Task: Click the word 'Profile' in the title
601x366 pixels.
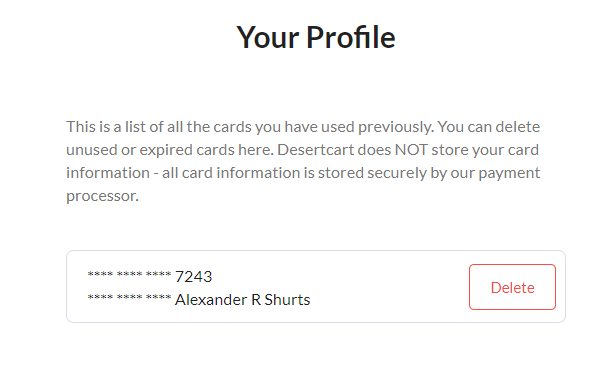Action: 350,37
